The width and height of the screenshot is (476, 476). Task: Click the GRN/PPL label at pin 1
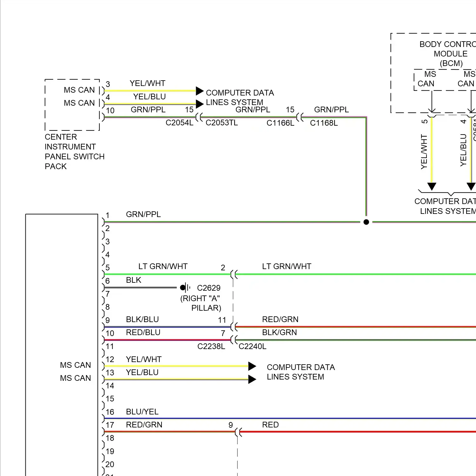click(143, 215)
